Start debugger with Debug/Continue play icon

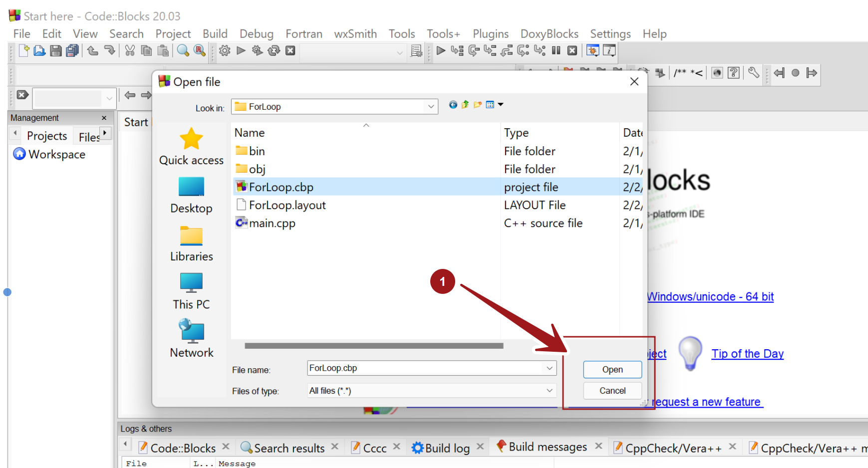pos(441,51)
